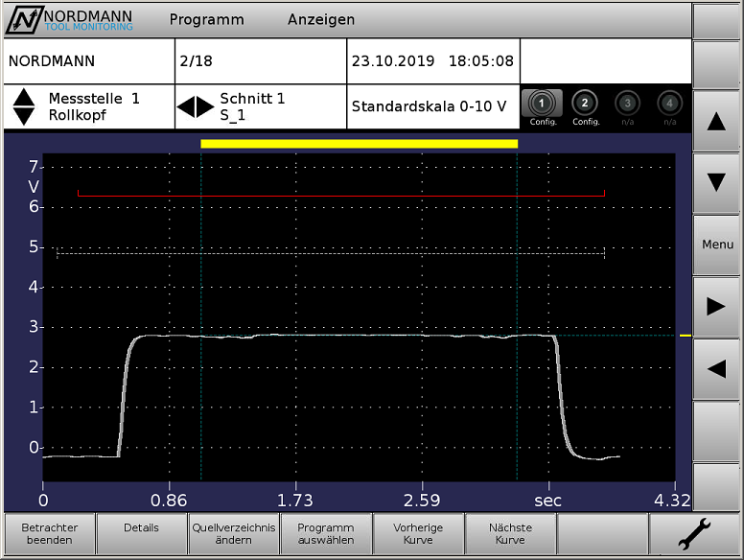Select channel 4 n/a indicator
The width and height of the screenshot is (744, 560).
pyautogui.click(x=669, y=107)
